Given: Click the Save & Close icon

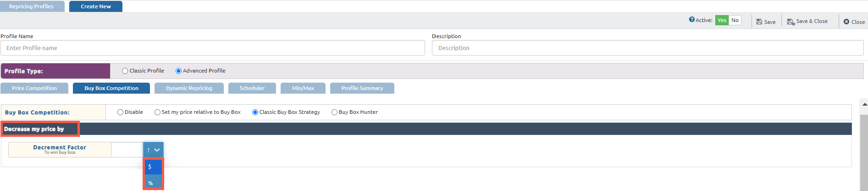Looking at the screenshot, I should [x=791, y=22].
